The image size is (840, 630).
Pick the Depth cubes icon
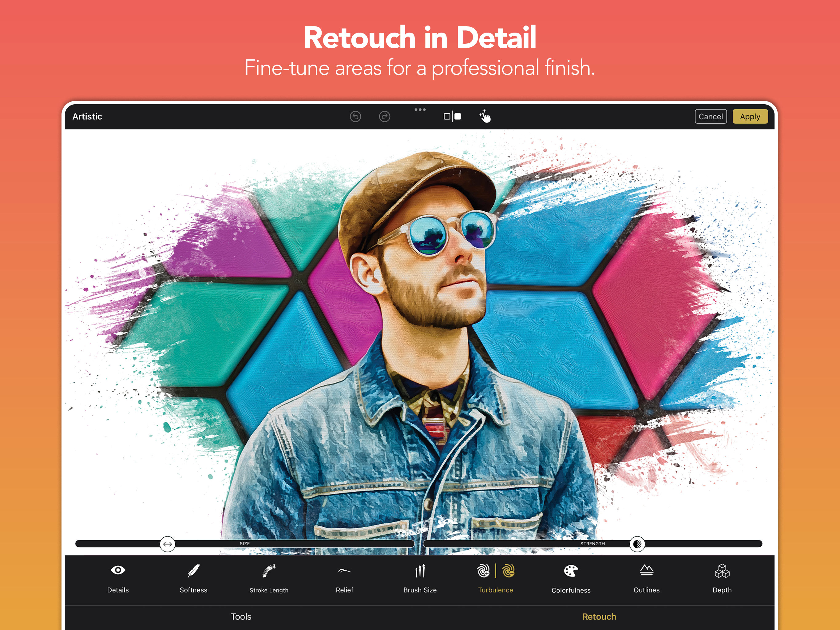click(x=722, y=570)
